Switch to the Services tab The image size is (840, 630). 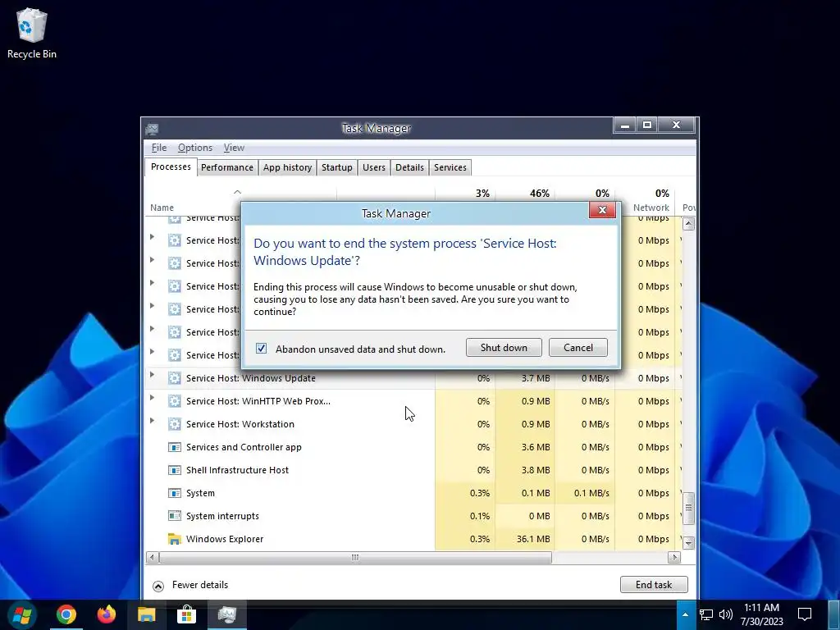click(450, 167)
